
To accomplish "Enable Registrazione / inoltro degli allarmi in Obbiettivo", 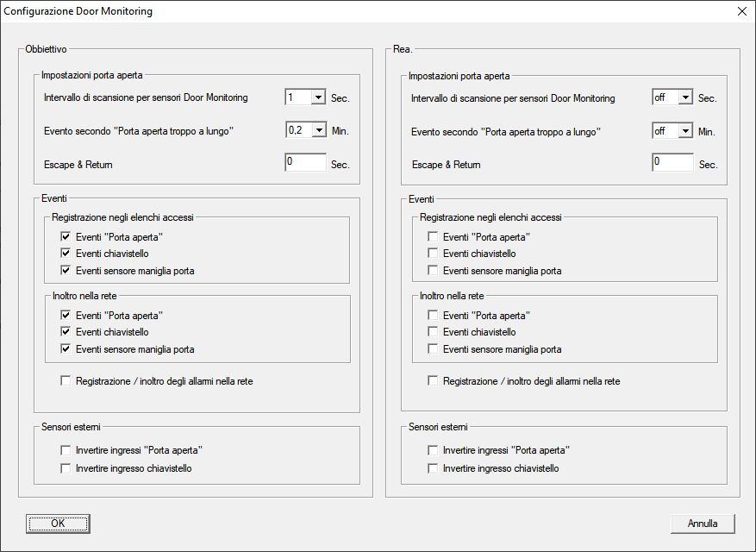I will (x=66, y=380).
